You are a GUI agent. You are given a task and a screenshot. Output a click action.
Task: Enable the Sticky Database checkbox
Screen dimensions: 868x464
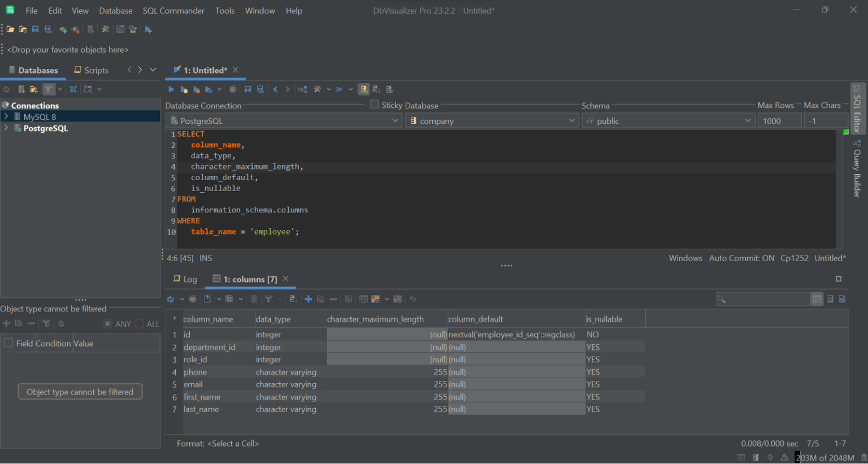[374, 105]
